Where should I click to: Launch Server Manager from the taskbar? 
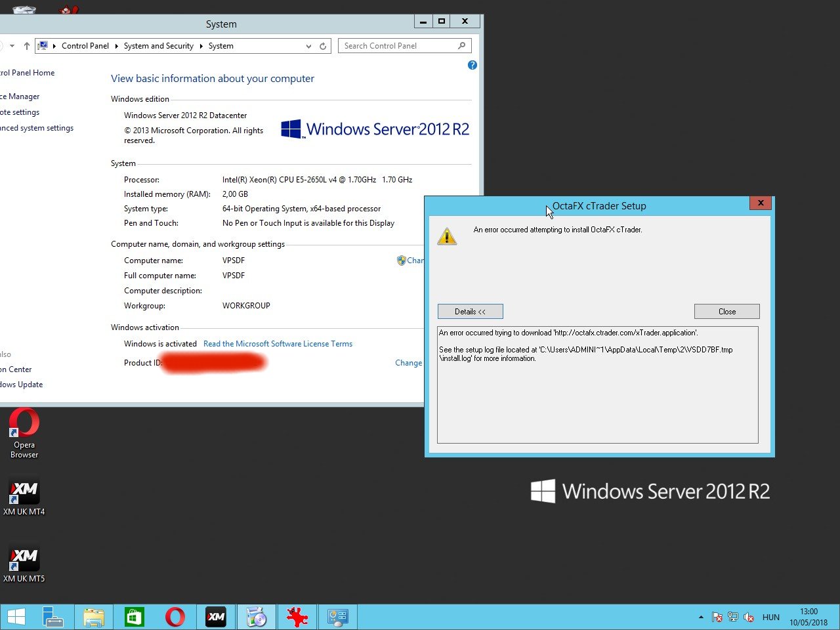click(x=52, y=617)
